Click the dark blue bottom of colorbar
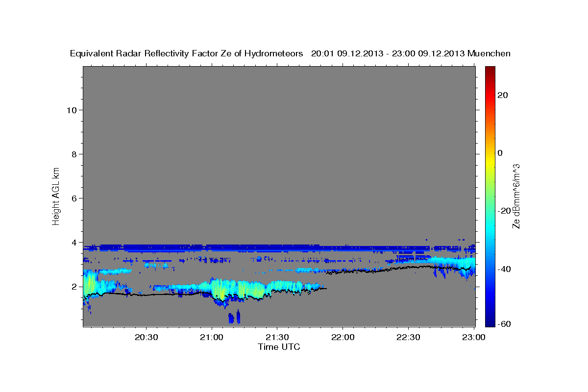588x392 pixels. tap(490, 321)
